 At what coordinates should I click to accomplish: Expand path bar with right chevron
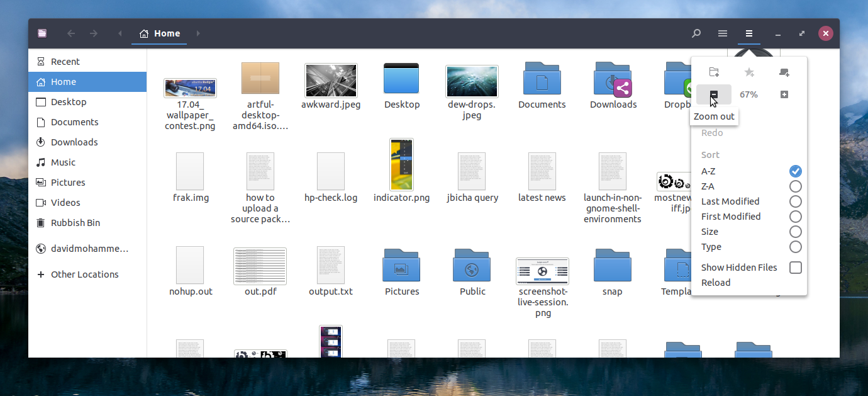click(198, 33)
